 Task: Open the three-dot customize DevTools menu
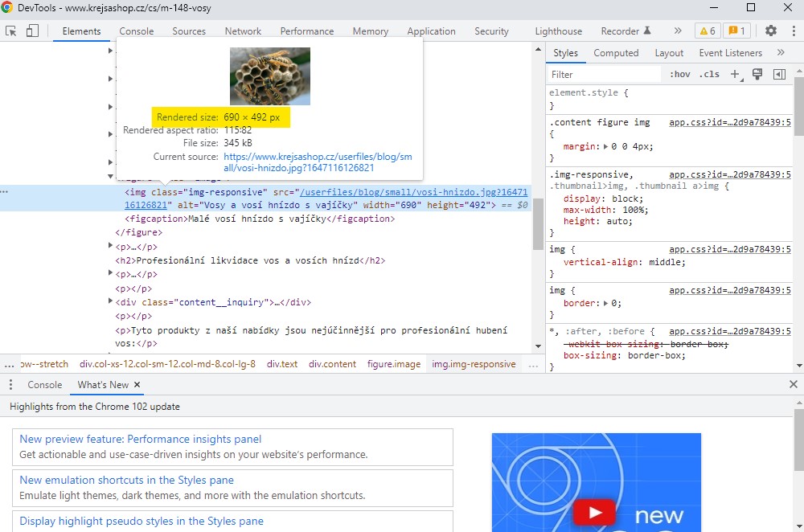click(x=792, y=31)
